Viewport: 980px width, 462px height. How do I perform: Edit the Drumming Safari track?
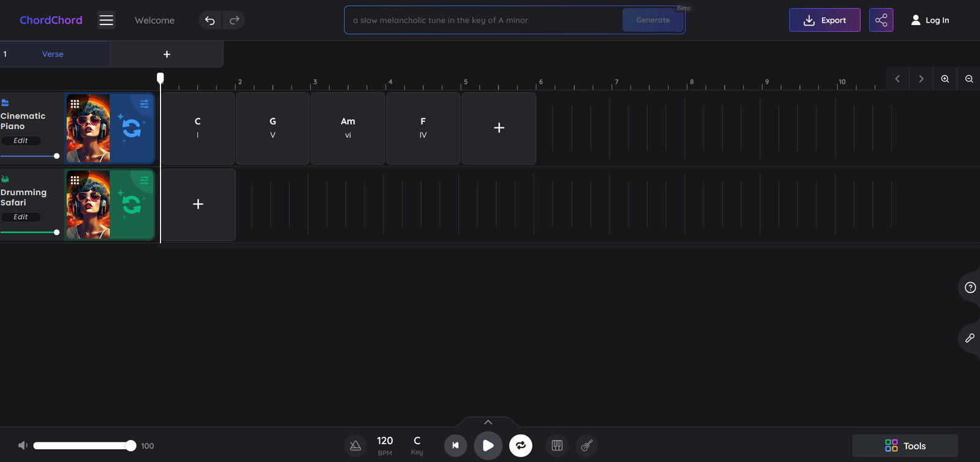pos(21,217)
